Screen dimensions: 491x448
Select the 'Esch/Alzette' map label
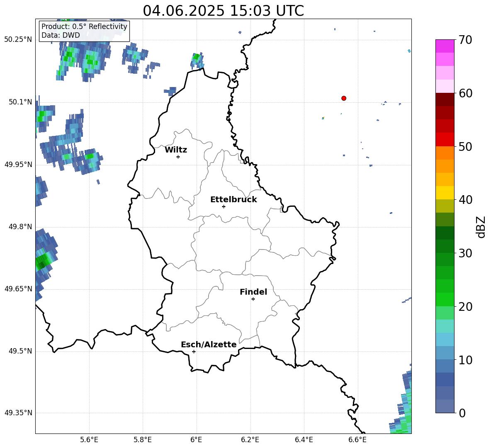click(209, 344)
